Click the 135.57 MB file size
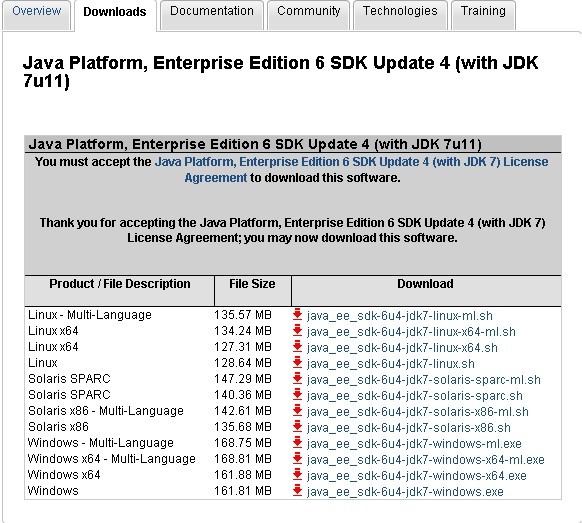 (x=243, y=315)
